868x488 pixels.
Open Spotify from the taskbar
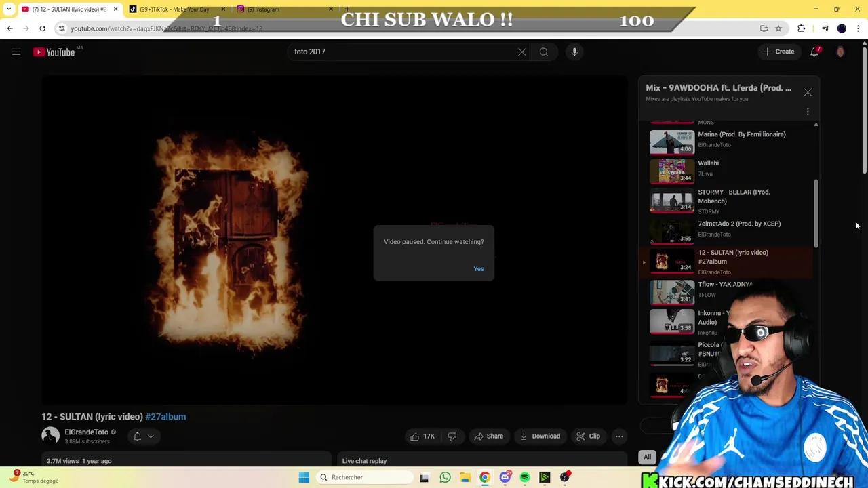point(524,477)
